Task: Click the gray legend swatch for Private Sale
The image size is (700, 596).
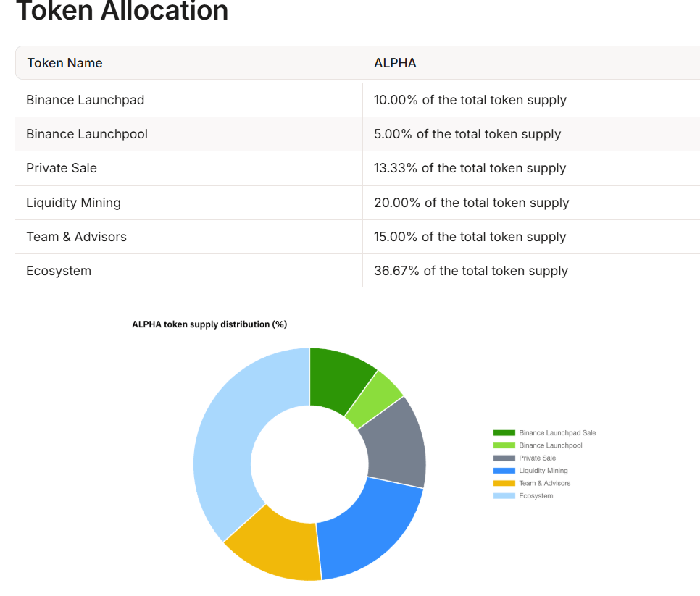Action: (504, 458)
